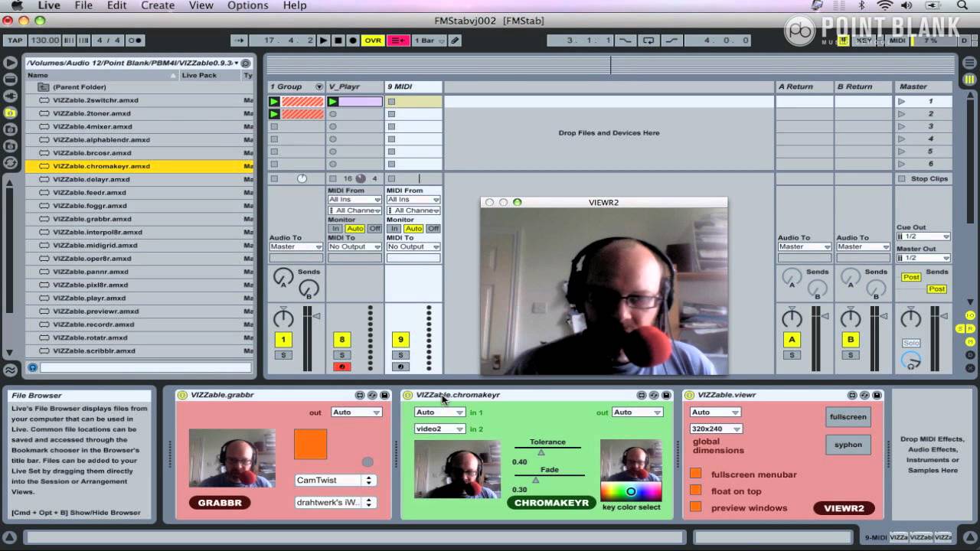Adjust the Master preview volume headphone knob

(910, 359)
